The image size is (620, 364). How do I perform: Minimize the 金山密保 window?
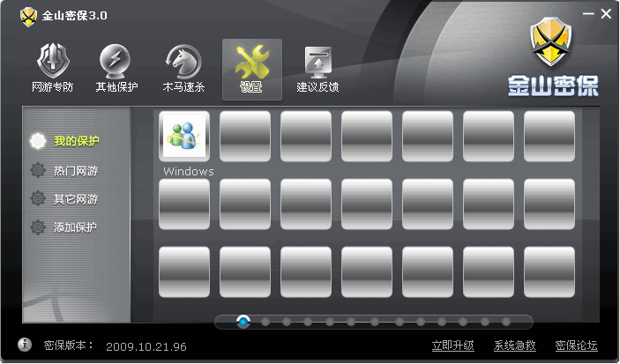(588, 14)
